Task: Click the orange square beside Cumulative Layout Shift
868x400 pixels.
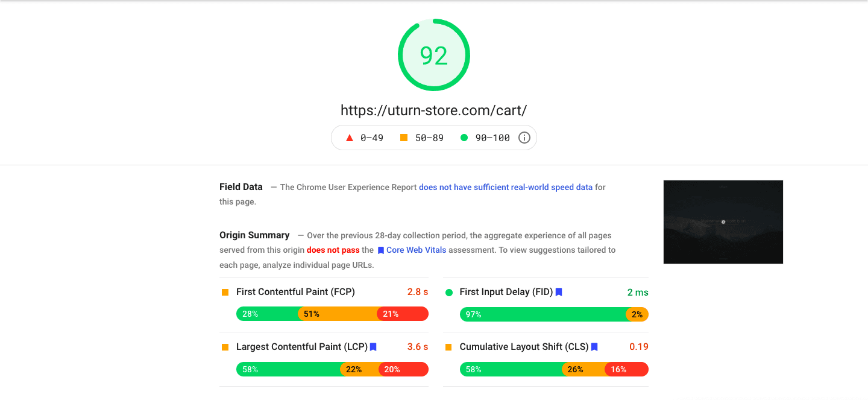Action: point(449,347)
